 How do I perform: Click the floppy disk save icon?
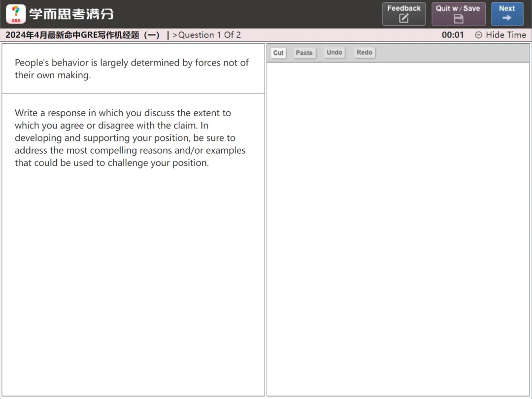coord(458,19)
